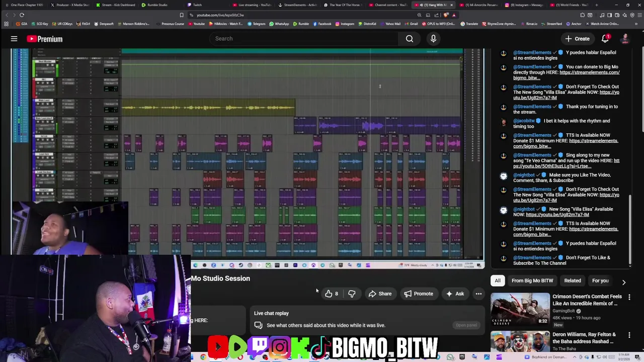
Task: Go forward with browser forward arrow
Action: [x=14, y=15]
